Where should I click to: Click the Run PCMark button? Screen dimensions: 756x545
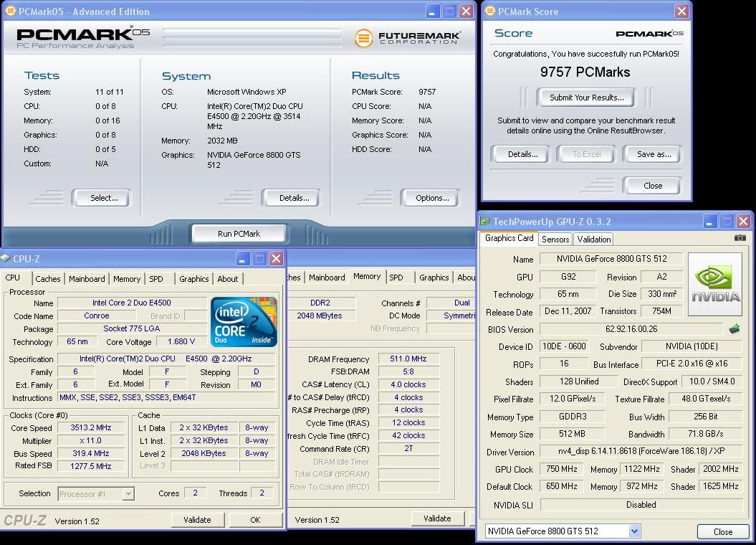239,234
